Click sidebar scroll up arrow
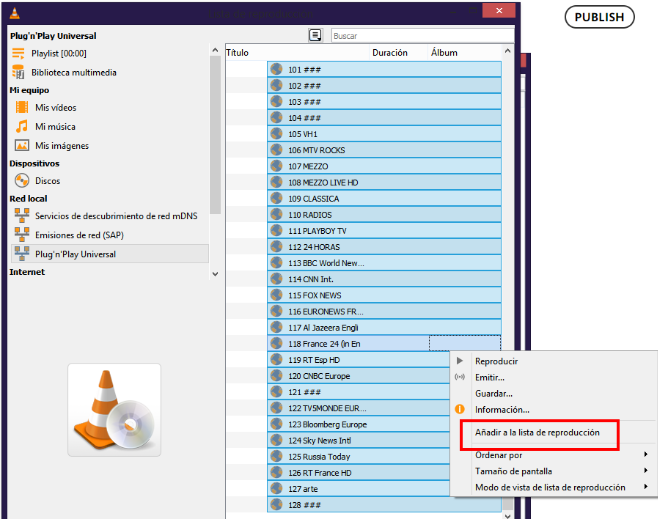The height and width of the screenshot is (525, 658). click(x=215, y=50)
